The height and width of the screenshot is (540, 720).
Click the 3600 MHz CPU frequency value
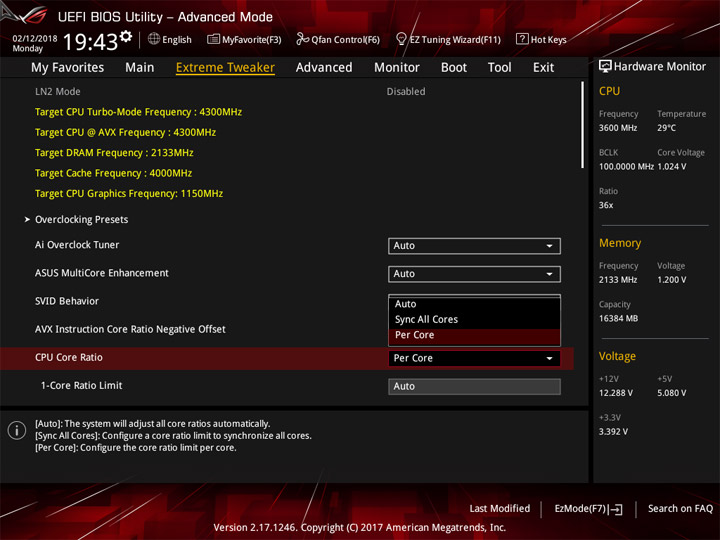point(618,128)
